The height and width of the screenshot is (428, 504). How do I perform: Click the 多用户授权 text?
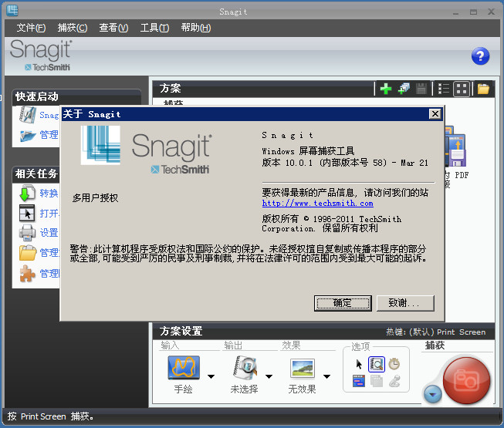coord(95,198)
